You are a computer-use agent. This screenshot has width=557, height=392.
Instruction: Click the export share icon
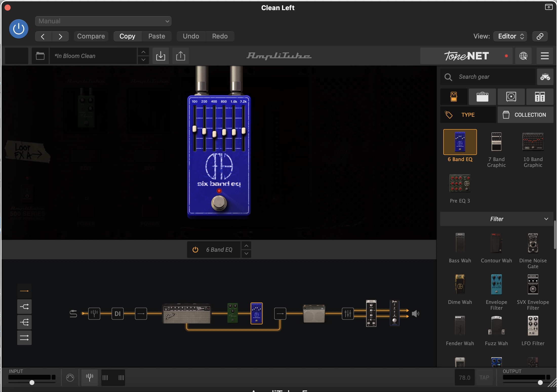181,56
